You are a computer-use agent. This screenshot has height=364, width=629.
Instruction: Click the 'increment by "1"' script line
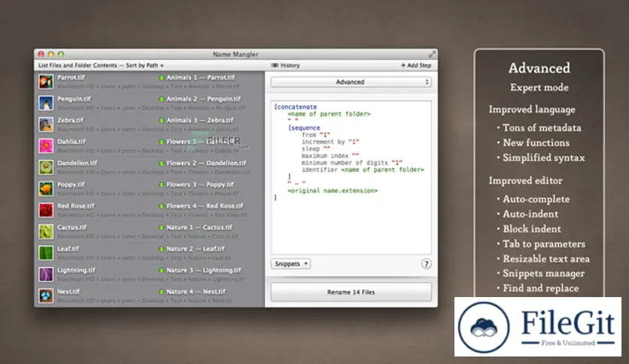(330, 142)
